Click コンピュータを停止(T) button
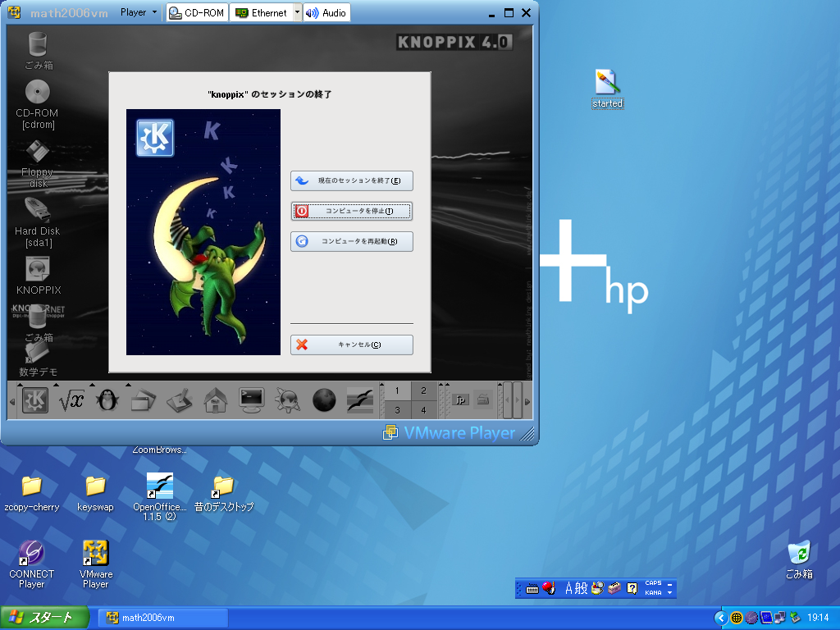This screenshot has height=630, width=840. 352,211
